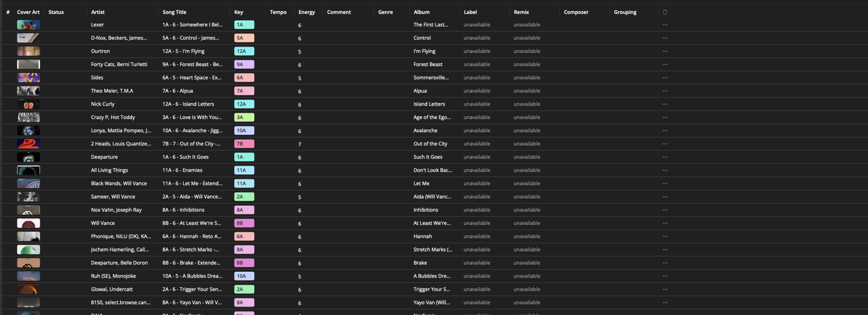Select the Tempo column header

[x=278, y=12]
